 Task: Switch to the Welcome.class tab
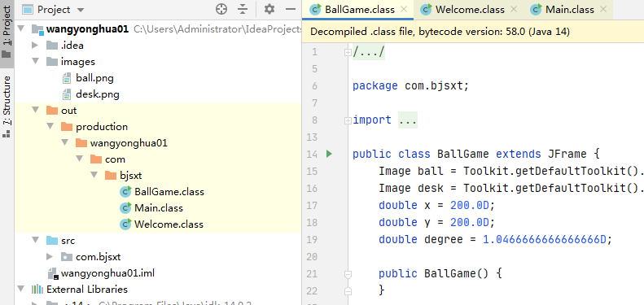point(470,10)
